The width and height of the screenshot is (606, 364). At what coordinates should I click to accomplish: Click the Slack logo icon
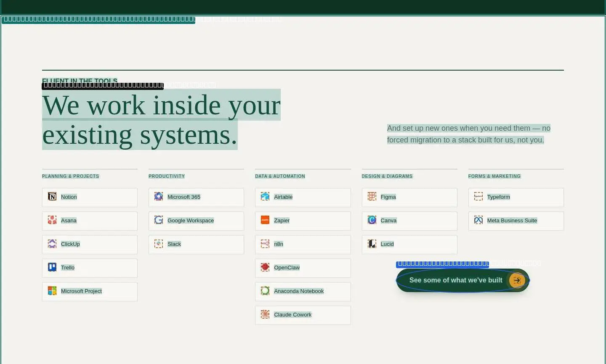click(159, 243)
